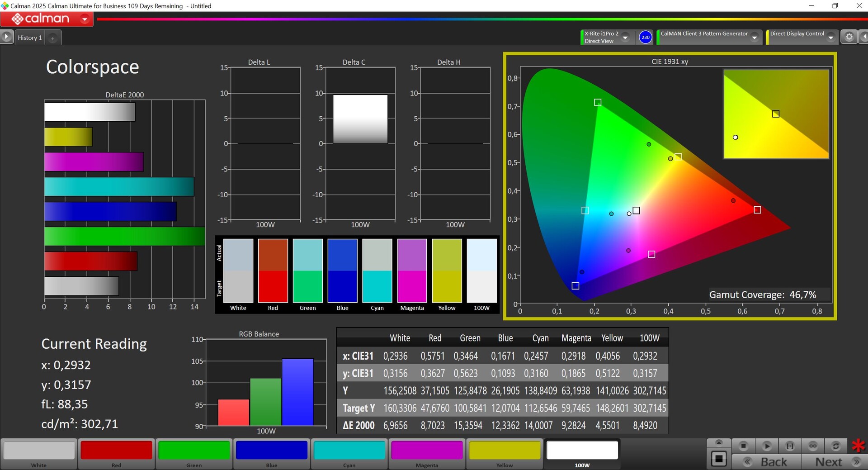The image size is (868, 470).
Task: Expand CalMAN Client 3 Pattern Generator dropdown
Action: pyautogui.click(x=754, y=38)
